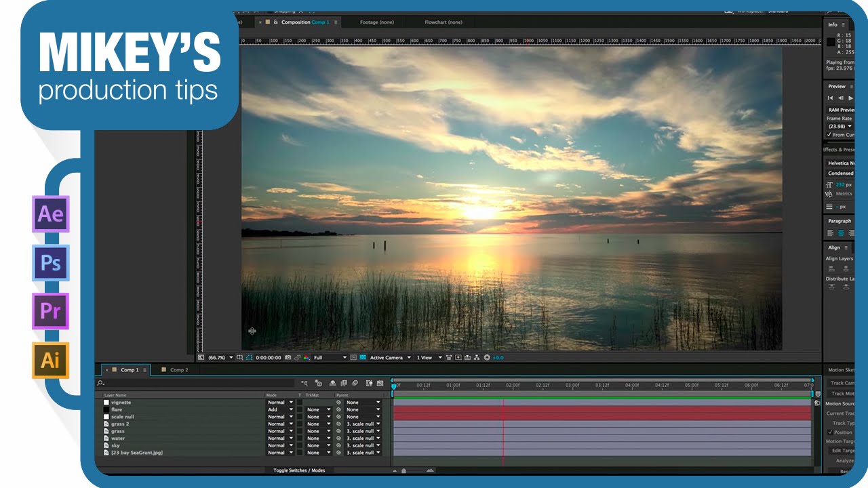Click the First Frame button in Preview panel

pyautogui.click(x=830, y=98)
